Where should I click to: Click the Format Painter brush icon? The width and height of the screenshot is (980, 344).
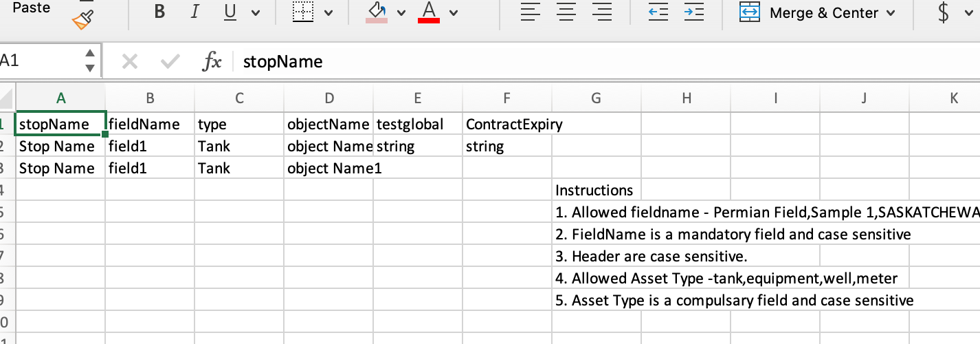[x=82, y=19]
